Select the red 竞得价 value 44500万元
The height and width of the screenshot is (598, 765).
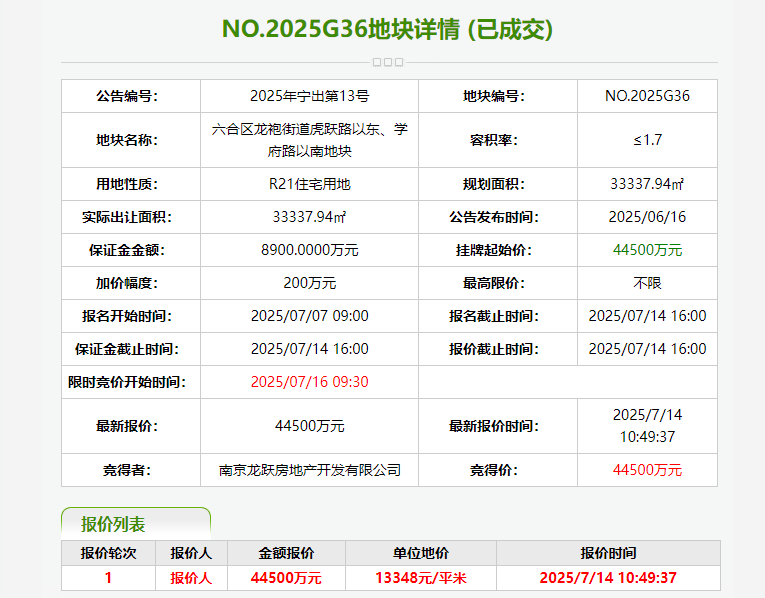click(647, 470)
